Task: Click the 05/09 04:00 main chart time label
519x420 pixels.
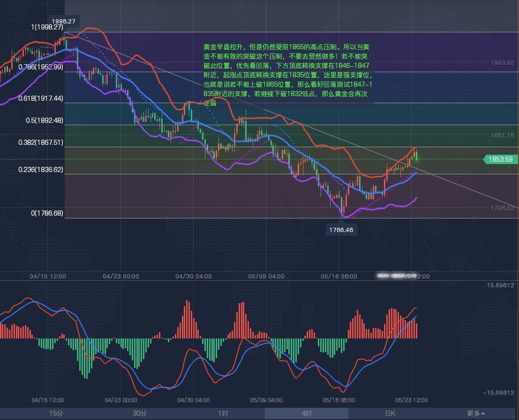Action: (x=266, y=276)
